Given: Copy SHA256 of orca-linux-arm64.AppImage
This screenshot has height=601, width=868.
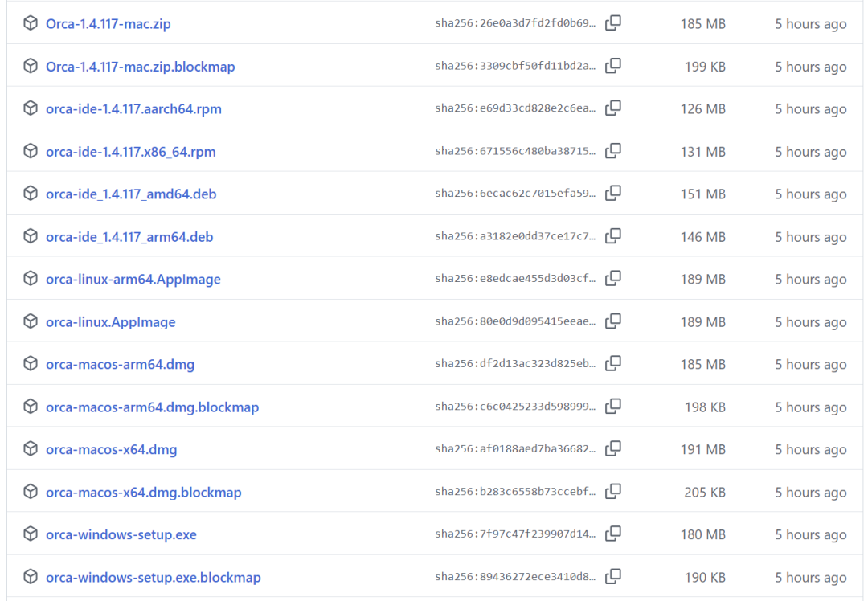Looking at the screenshot, I should click(612, 278).
